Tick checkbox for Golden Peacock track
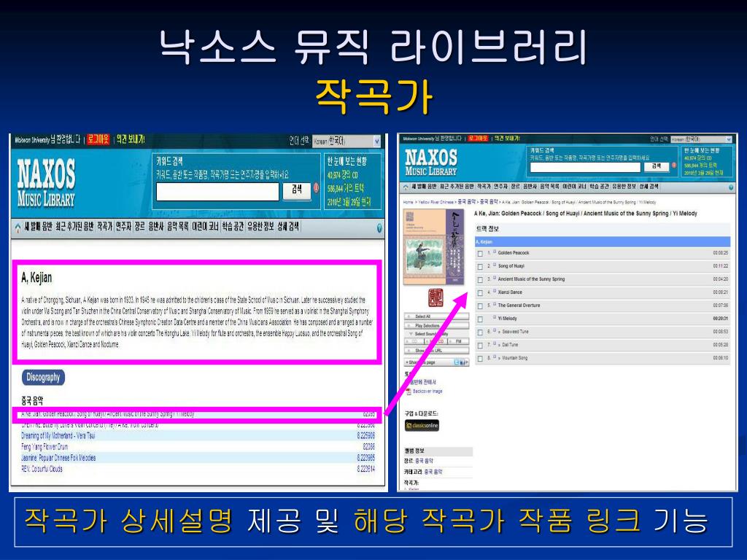 point(480,253)
